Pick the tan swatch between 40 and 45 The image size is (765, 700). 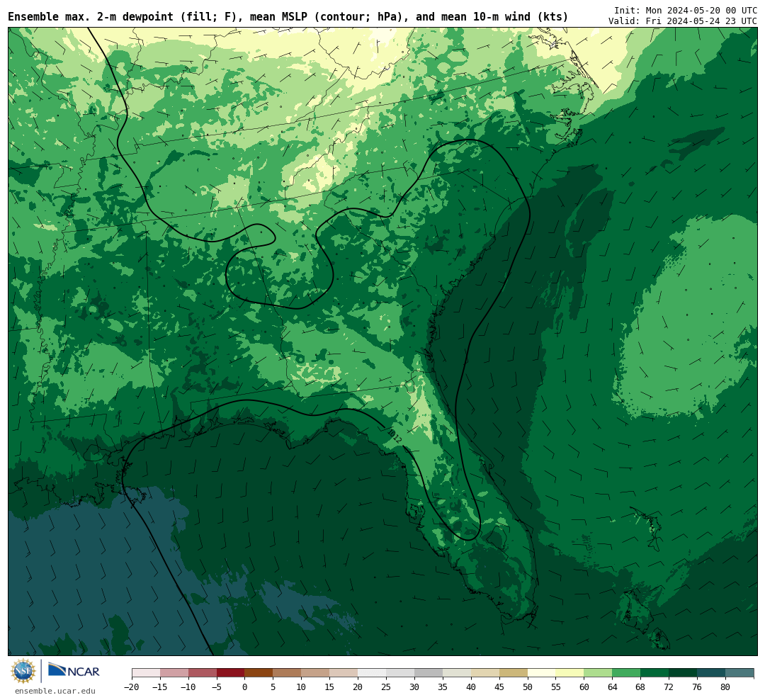click(x=485, y=673)
